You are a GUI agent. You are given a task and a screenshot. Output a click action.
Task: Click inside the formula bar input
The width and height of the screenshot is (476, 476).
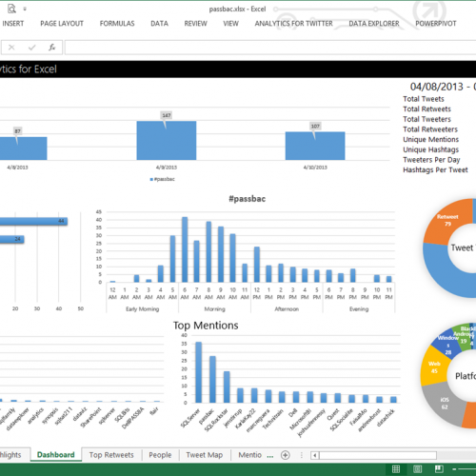tap(270, 48)
